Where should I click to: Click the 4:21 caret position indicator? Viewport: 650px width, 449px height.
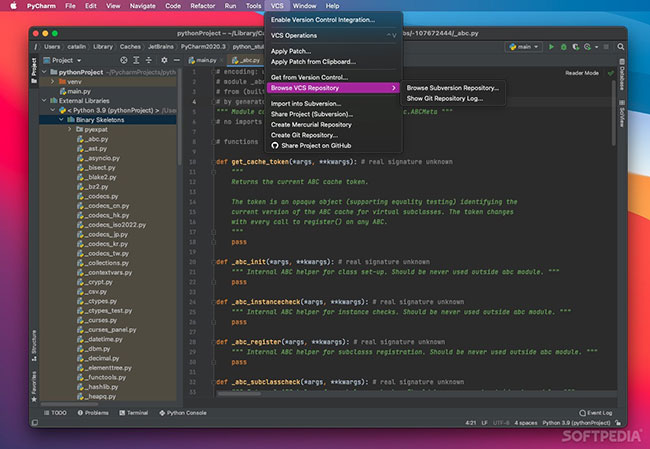tap(471, 423)
